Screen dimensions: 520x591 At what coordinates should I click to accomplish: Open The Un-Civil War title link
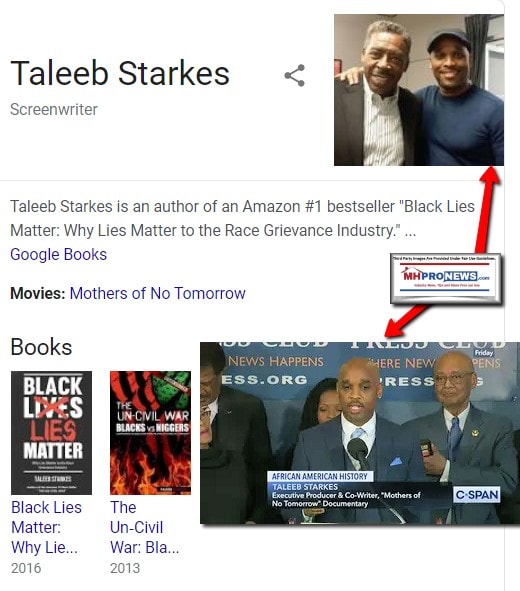click(x=144, y=527)
